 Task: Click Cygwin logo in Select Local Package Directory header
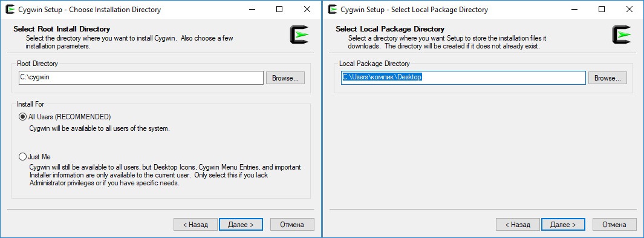coord(622,35)
